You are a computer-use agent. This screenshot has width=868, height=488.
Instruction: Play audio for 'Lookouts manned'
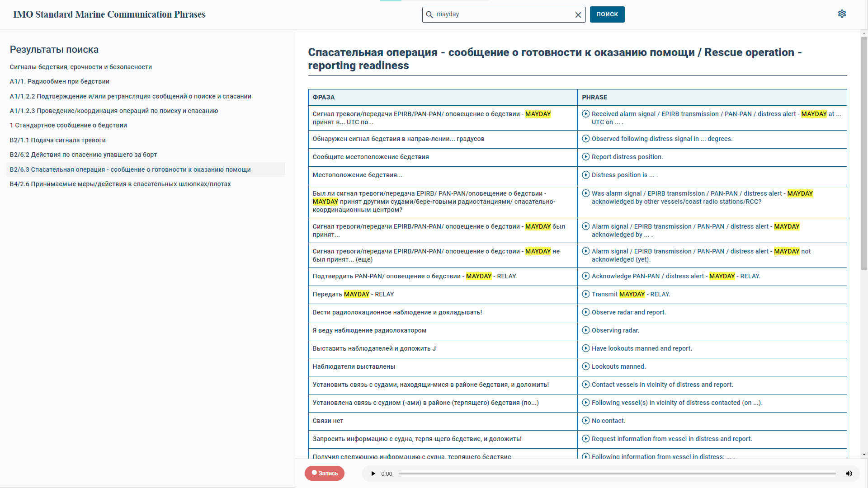586,366
